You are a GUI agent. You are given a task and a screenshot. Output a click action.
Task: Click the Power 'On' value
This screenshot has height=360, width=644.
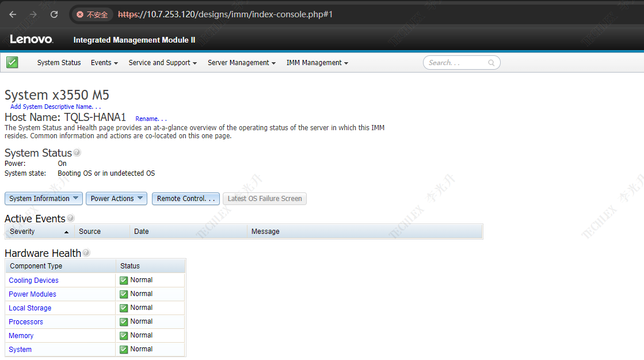click(x=62, y=164)
